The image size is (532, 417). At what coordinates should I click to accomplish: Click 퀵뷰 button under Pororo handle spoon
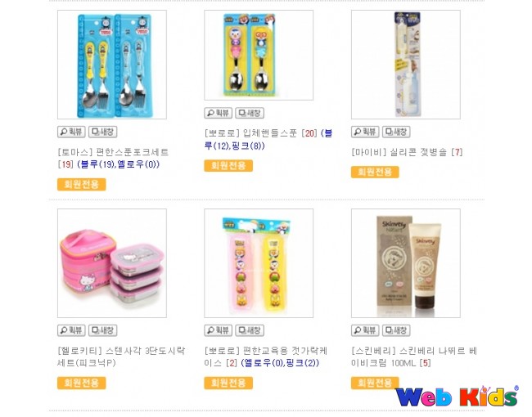[219, 113]
